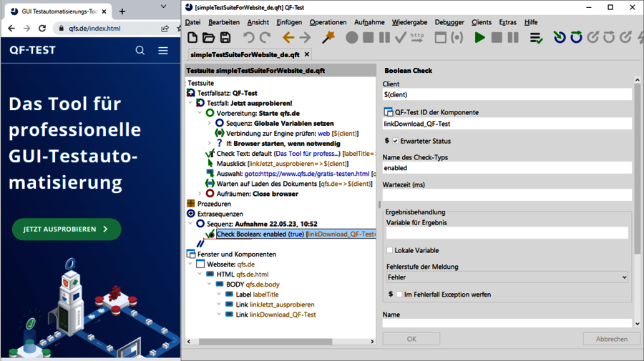Click the parenthesized dot toolbar icon
This screenshot has width=644, height=361.
457,38
